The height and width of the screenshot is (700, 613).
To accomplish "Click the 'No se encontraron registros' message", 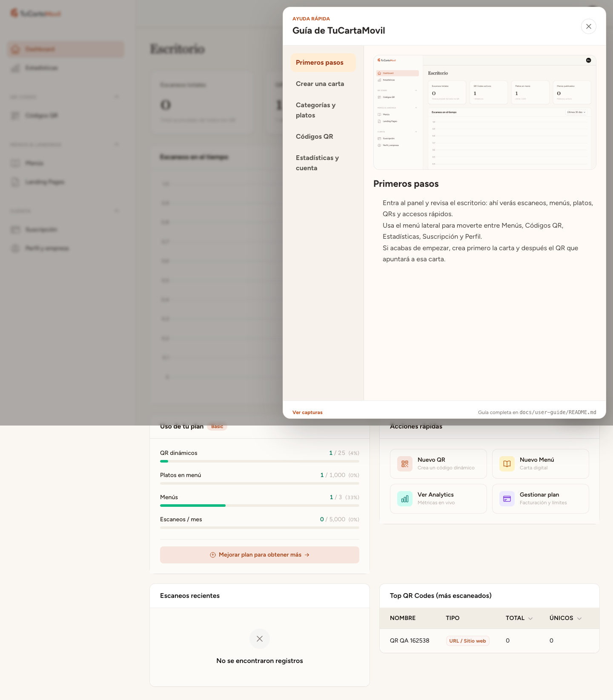I will 260,661.
